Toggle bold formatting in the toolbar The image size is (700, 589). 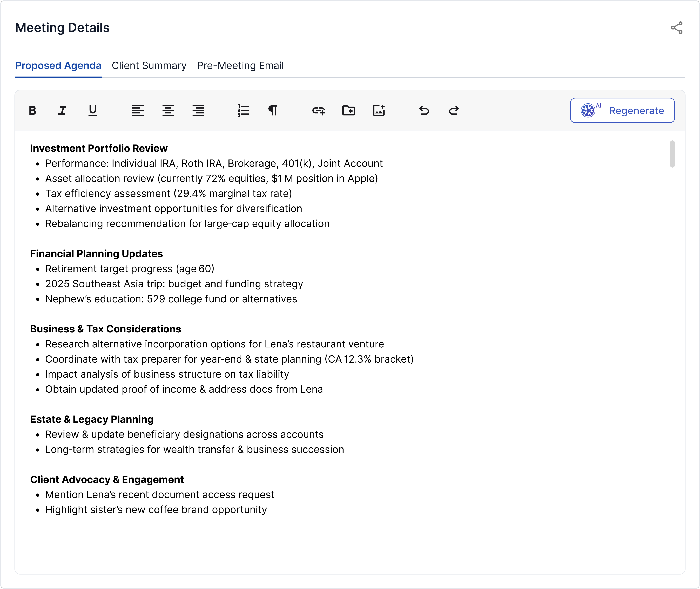click(32, 111)
